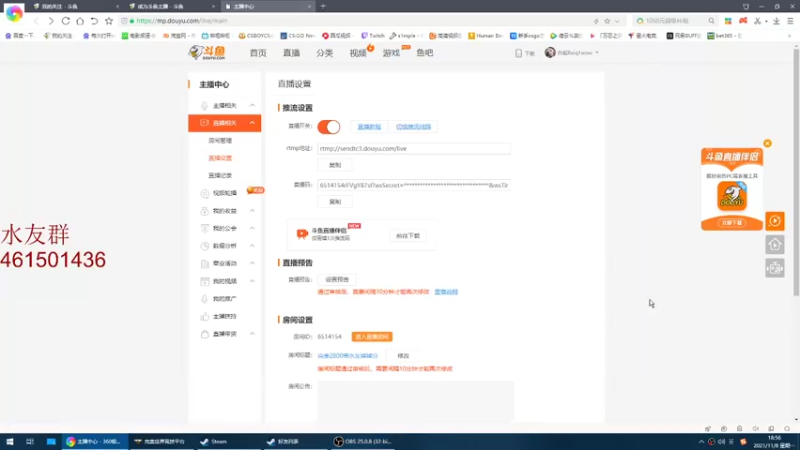Click the rtmp address input field

(414, 148)
